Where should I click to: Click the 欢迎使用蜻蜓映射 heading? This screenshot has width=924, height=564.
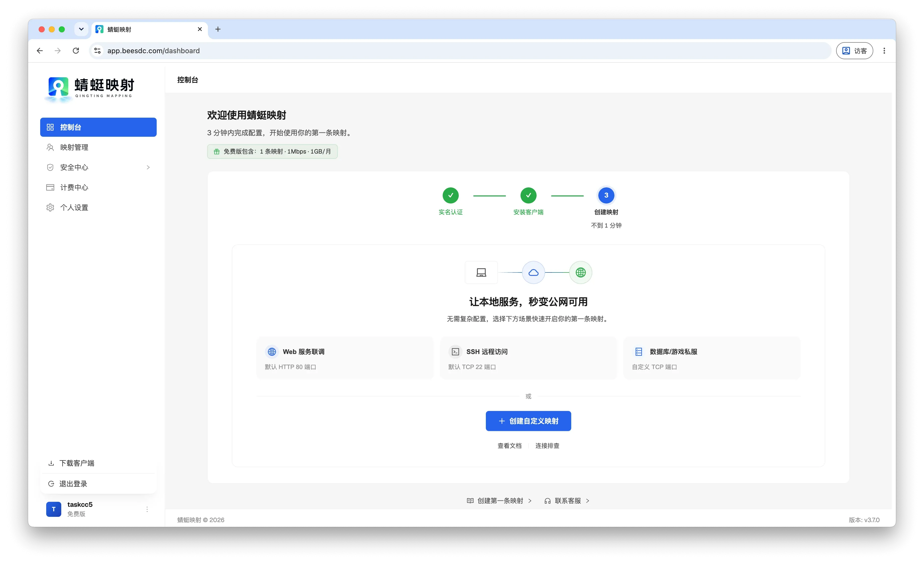click(247, 115)
